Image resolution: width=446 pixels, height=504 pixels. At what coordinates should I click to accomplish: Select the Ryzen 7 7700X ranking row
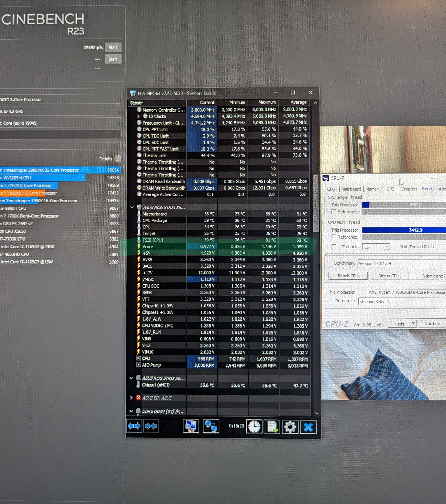click(60, 185)
